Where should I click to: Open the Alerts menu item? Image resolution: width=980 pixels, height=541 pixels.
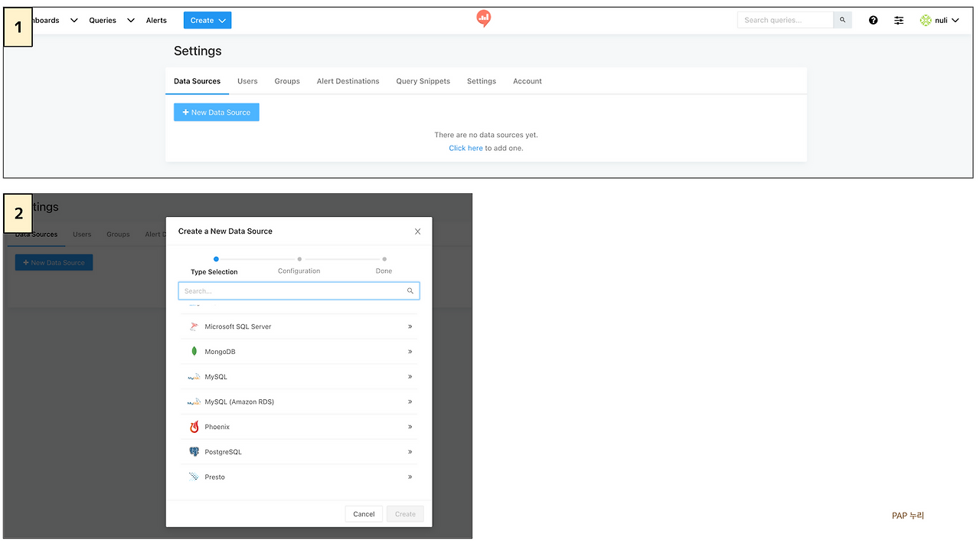click(x=156, y=21)
